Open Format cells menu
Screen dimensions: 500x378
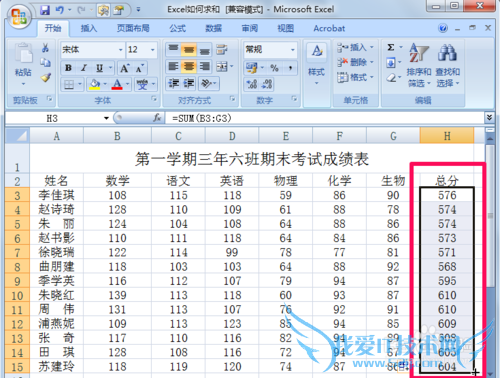(355, 77)
